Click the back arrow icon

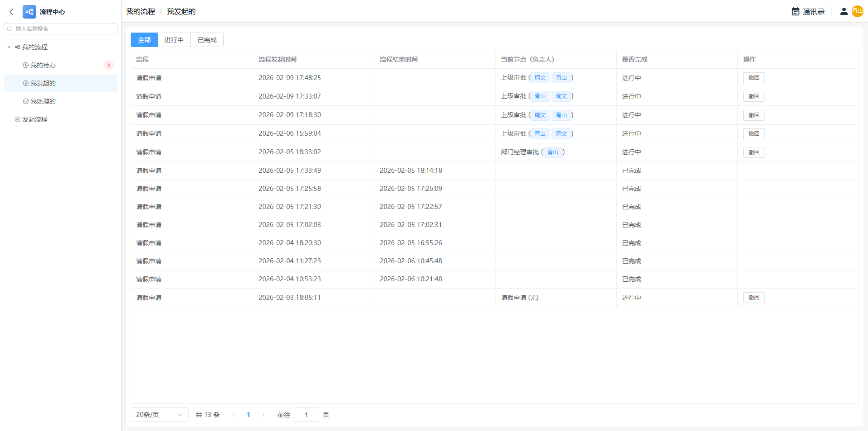pyautogui.click(x=12, y=12)
